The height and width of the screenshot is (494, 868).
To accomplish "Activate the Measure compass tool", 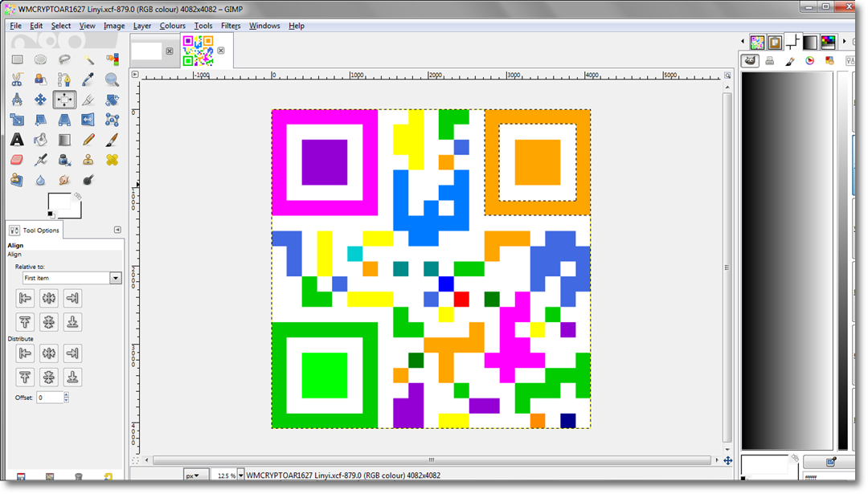I will [x=17, y=100].
